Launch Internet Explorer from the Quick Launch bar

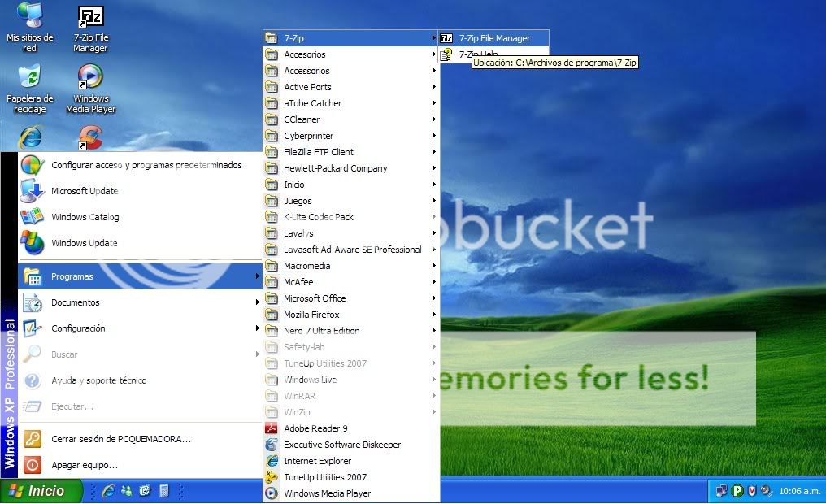(108, 491)
